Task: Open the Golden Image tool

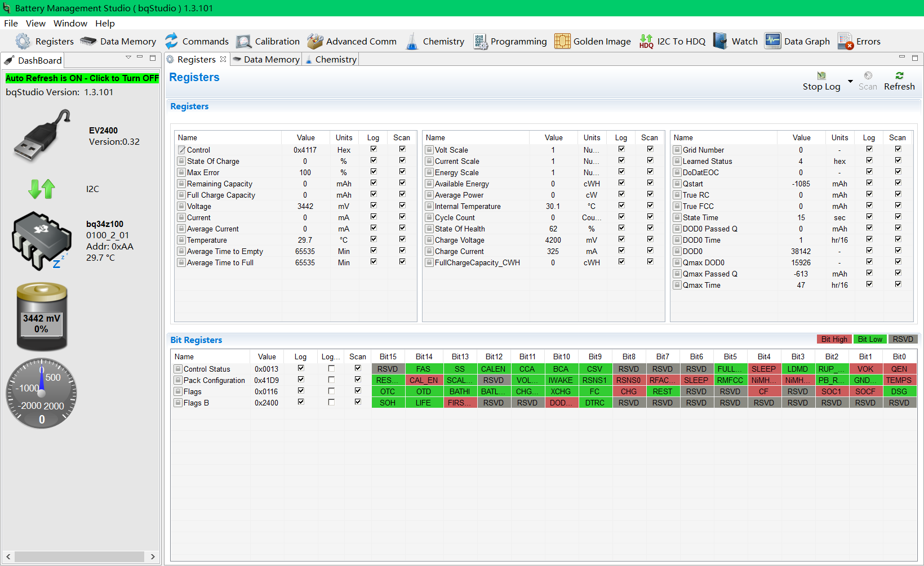Action: pyautogui.click(x=593, y=41)
